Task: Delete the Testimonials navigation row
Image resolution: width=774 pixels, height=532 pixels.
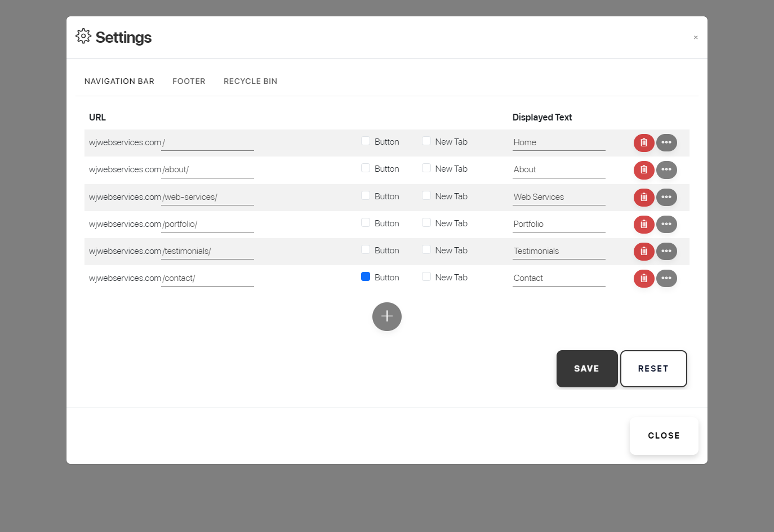Action: 644,252
